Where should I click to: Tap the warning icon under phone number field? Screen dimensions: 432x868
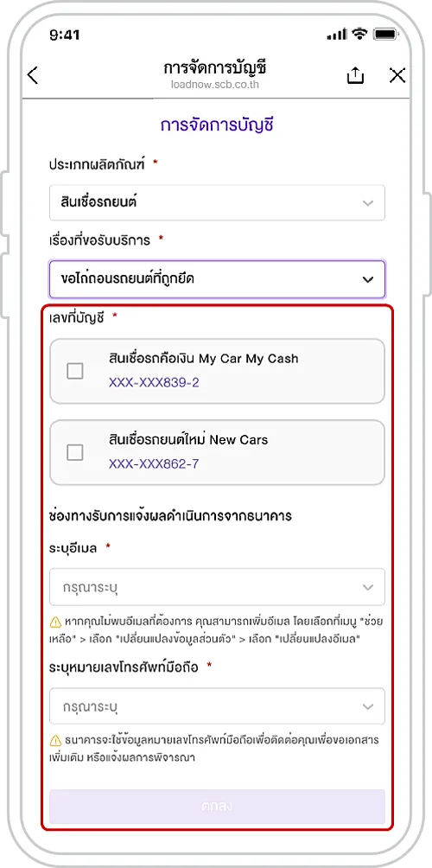point(55,741)
